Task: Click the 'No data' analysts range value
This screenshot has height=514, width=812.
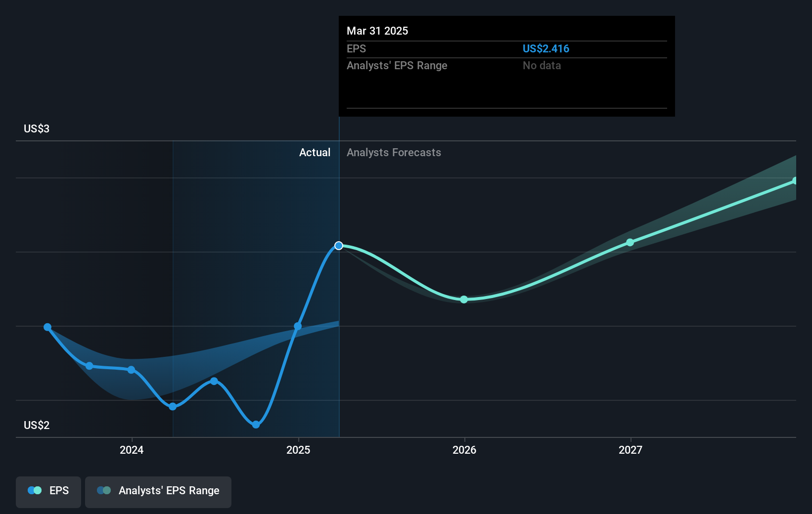Action: coord(542,65)
